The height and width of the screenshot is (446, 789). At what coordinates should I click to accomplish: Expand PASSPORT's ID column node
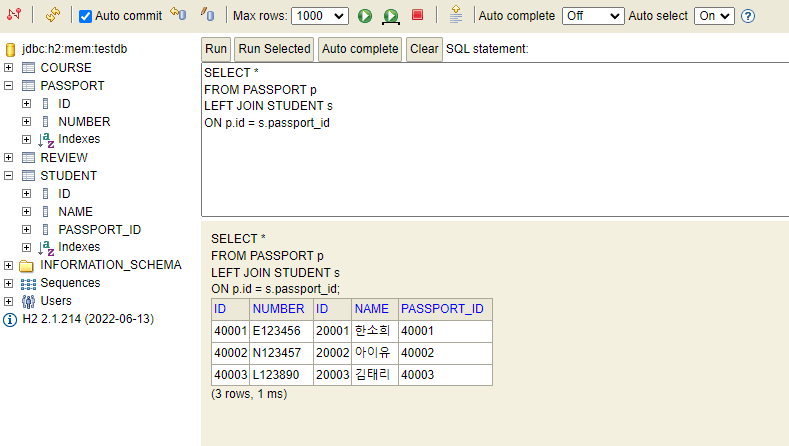click(x=27, y=104)
